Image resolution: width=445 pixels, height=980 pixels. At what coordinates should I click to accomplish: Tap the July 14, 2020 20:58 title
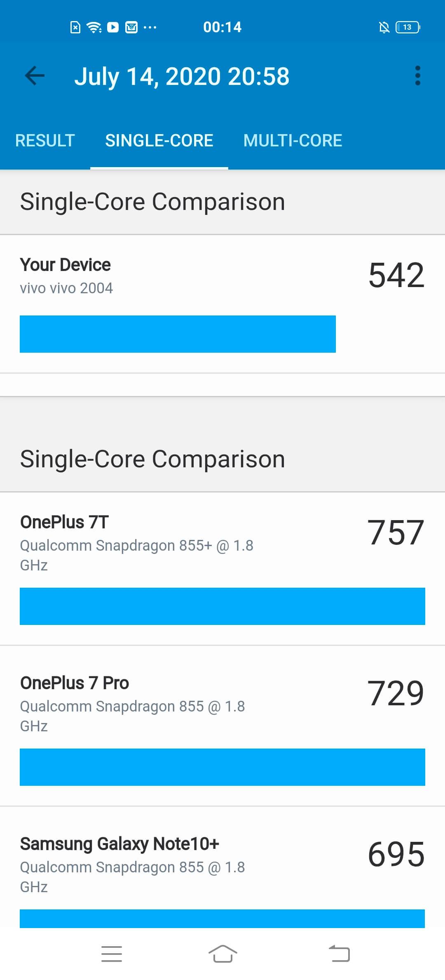pos(182,77)
